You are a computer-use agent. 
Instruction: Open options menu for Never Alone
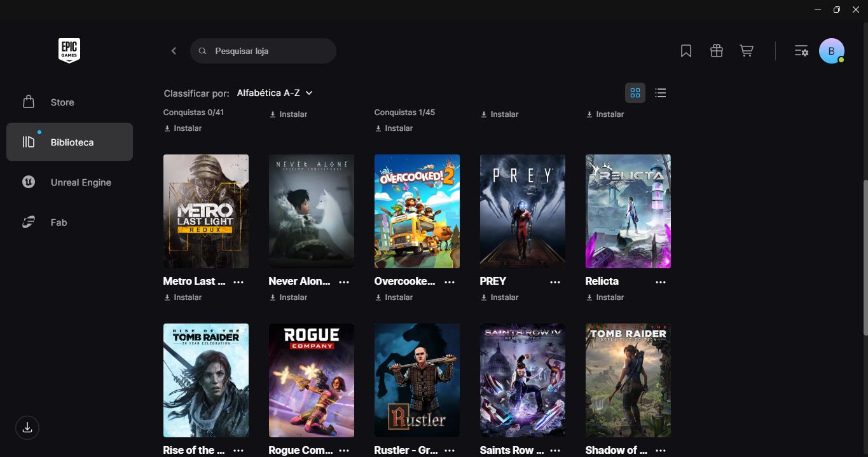(x=344, y=282)
